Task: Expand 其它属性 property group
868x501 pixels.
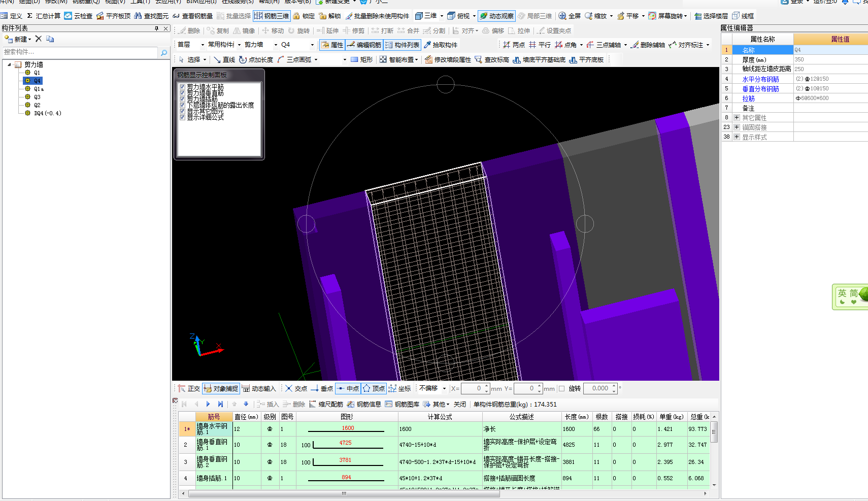Action: tap(737, 118)
